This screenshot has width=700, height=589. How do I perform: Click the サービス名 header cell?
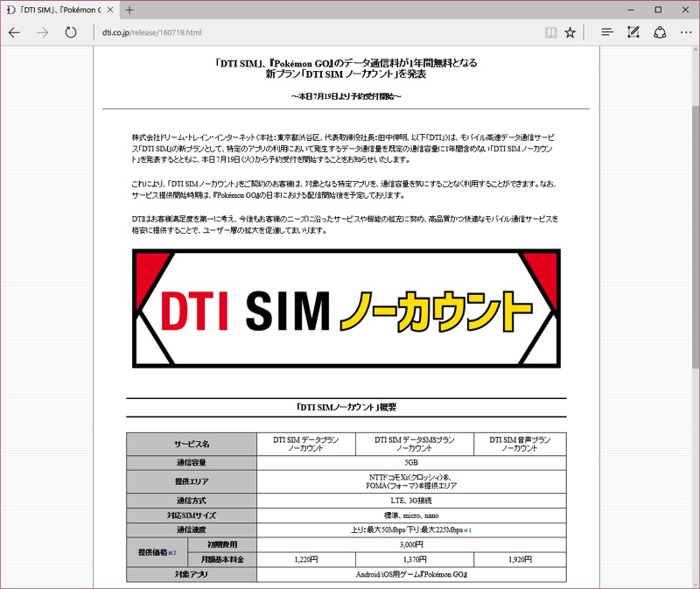coord(192,444)
